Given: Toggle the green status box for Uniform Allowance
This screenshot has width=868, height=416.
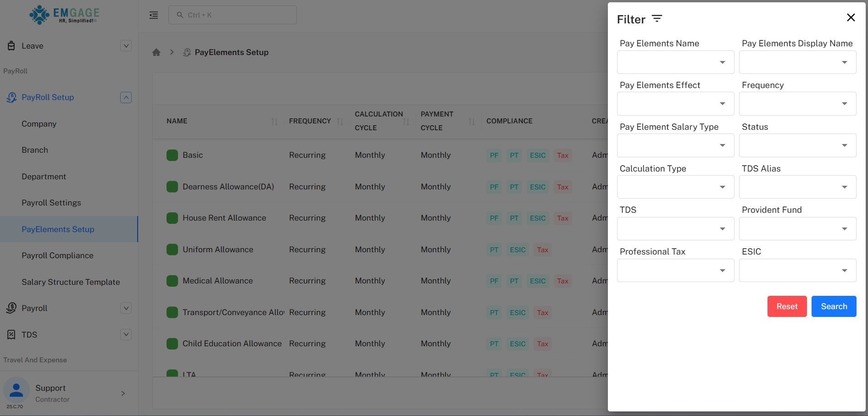Looking at the screenshot, I should coord(172,250).
